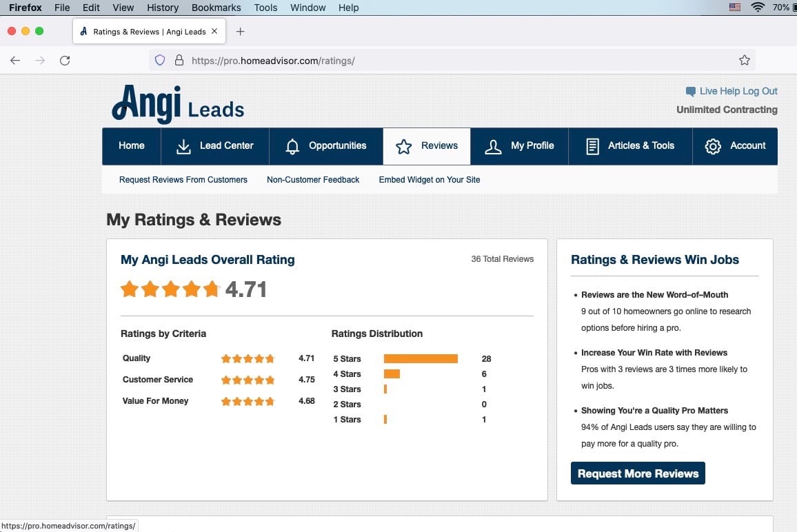Screen dimensions: 797x532
Task: Click the Live Help chat bubble icon
Action: 690,92
